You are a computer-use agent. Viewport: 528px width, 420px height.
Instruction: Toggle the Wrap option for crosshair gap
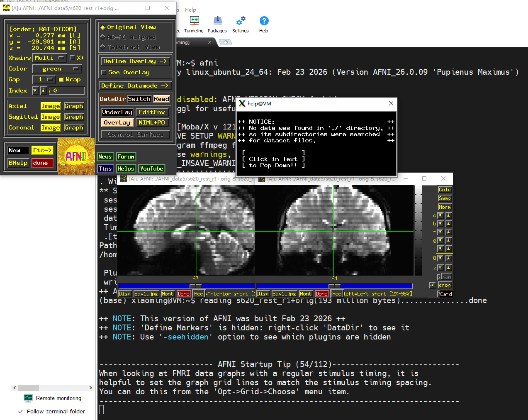(70, 79)
